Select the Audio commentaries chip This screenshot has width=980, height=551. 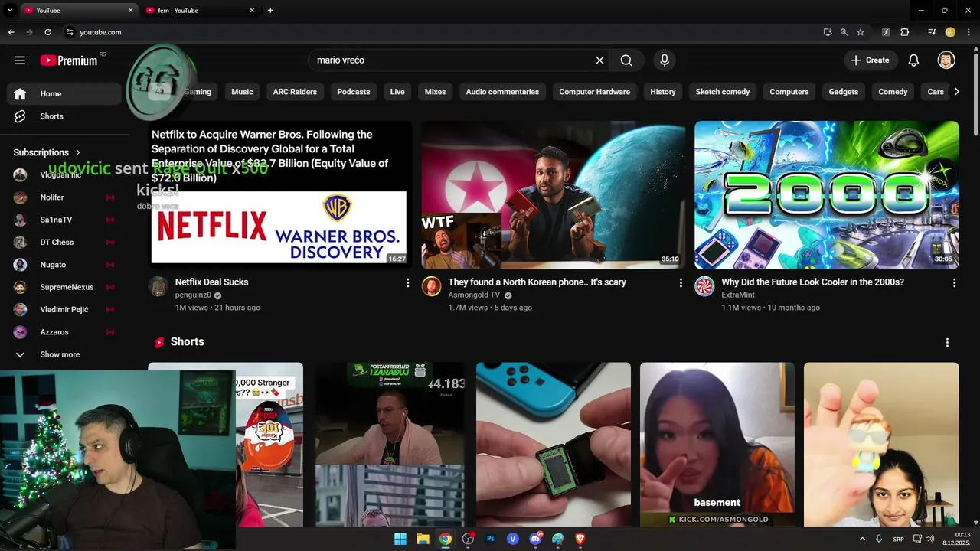tap(502, 92)
